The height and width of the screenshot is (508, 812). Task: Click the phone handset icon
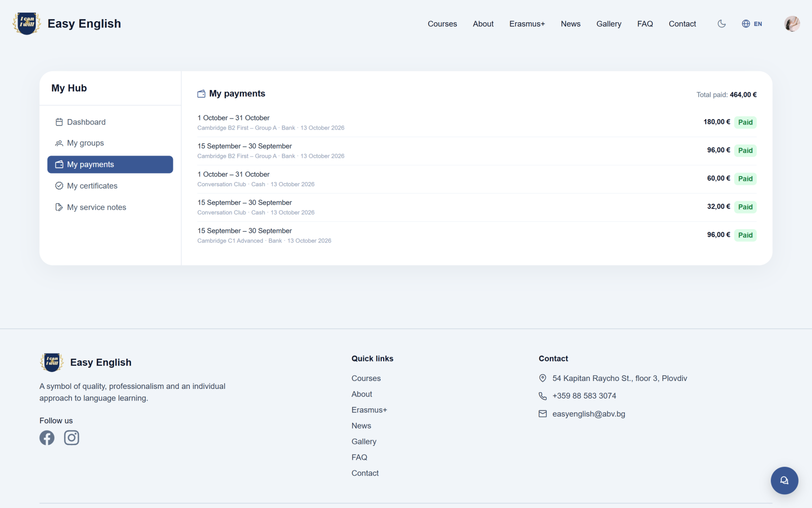[x=542, y=396]
